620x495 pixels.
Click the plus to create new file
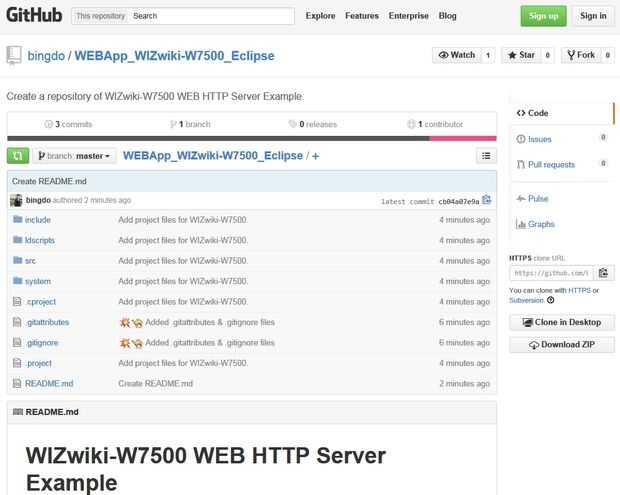tap(316, 156)
